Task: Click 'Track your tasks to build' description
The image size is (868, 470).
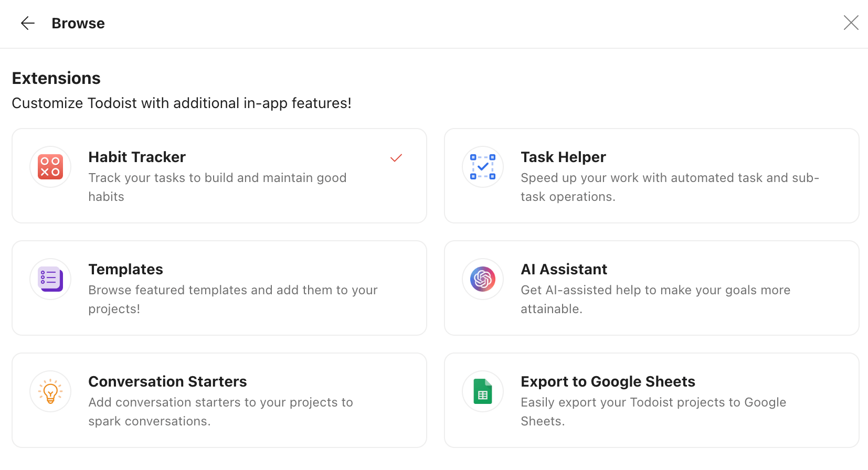Action: 217,187
